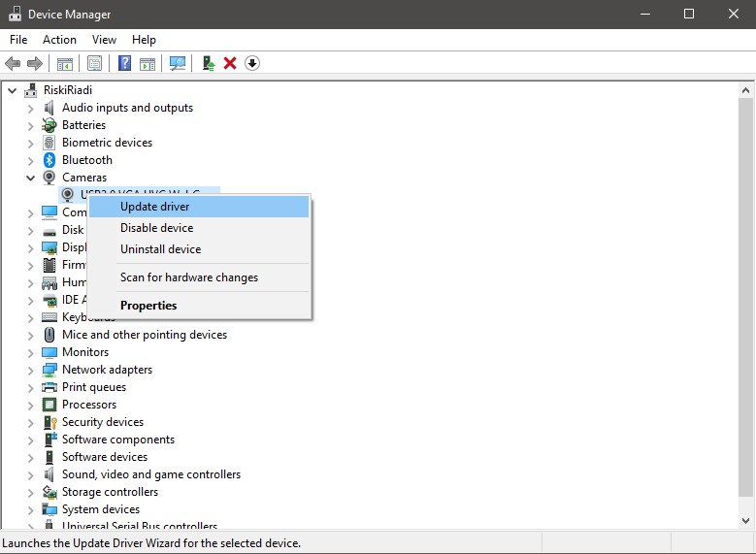Image resolution: width=756 pixels, height=554 pixels.
Task: Open the Properties toolbar icon
Action: tap(94, 63)
